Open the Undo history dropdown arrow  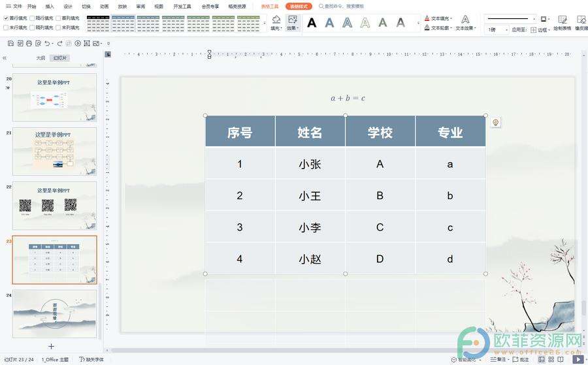53,44
